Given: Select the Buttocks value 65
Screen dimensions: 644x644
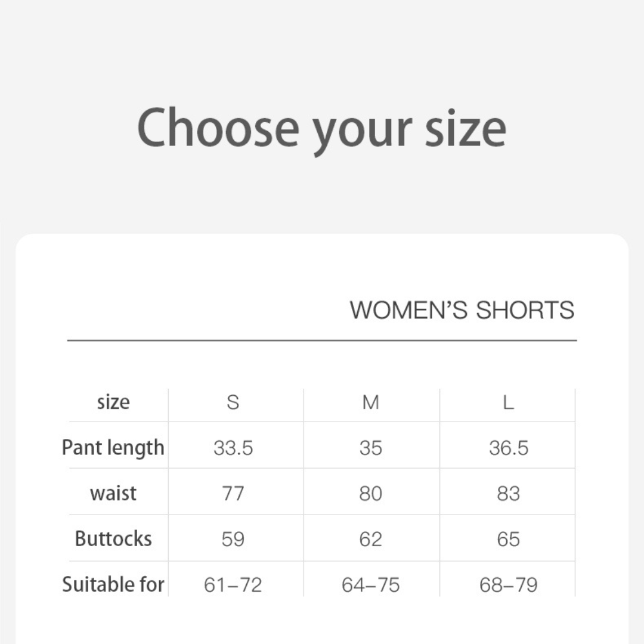Looking at the screenshot, I should pos(508,540).
